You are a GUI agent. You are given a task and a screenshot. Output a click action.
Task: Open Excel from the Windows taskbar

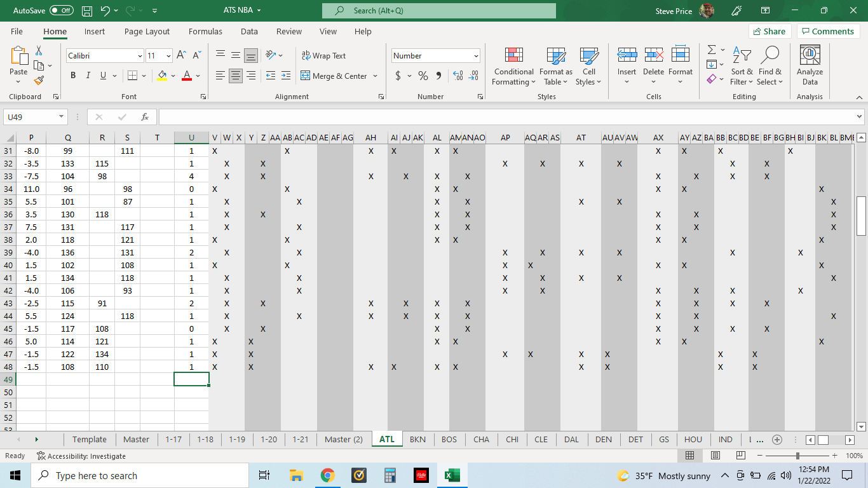click(452, 475)
